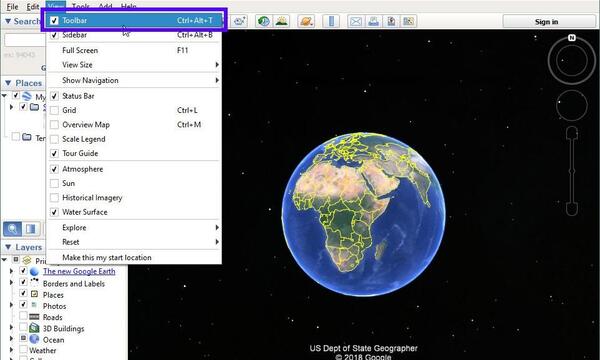
Task: Select the Ruler tool in toolbar
Action: tap(331, 21)
